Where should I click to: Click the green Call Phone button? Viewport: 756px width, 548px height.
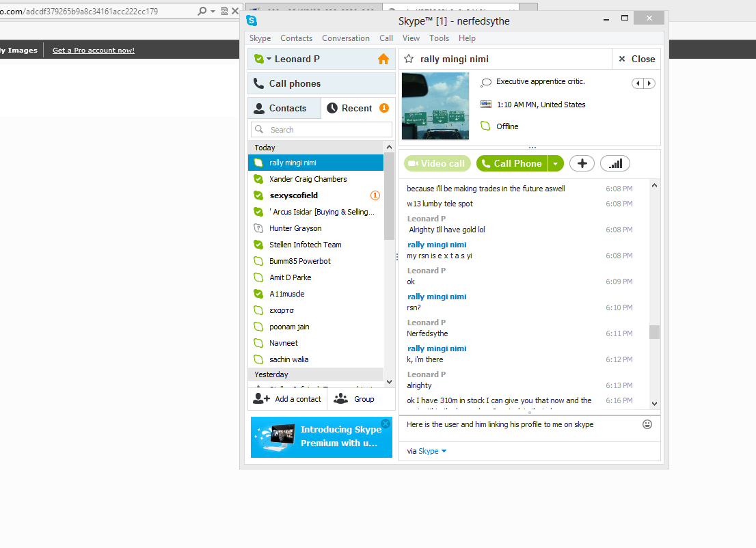point(512,163)
